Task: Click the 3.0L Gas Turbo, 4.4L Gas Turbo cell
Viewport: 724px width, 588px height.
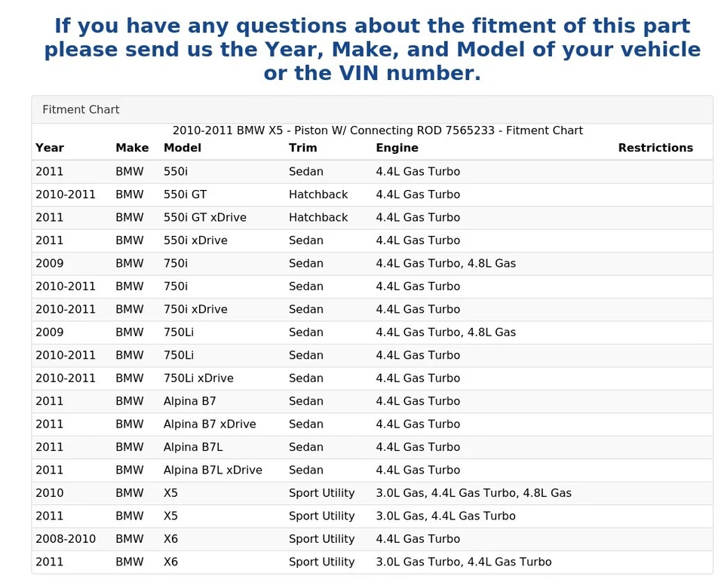Action: click(x=464, y=562)
